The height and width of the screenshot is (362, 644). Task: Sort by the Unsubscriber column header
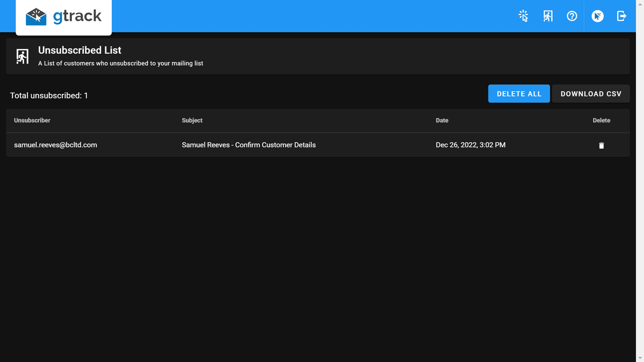point(32,120)
